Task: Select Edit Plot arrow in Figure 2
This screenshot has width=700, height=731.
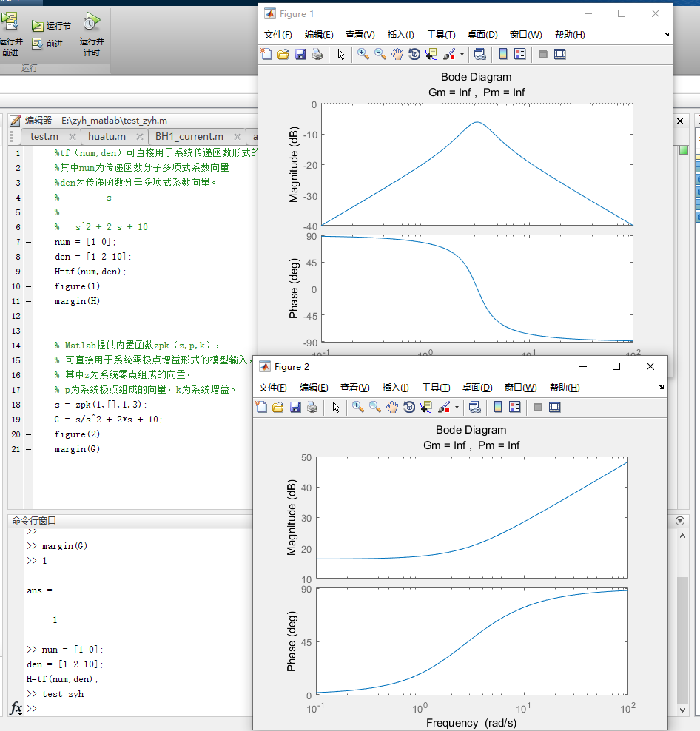Action: click(336, 408)
